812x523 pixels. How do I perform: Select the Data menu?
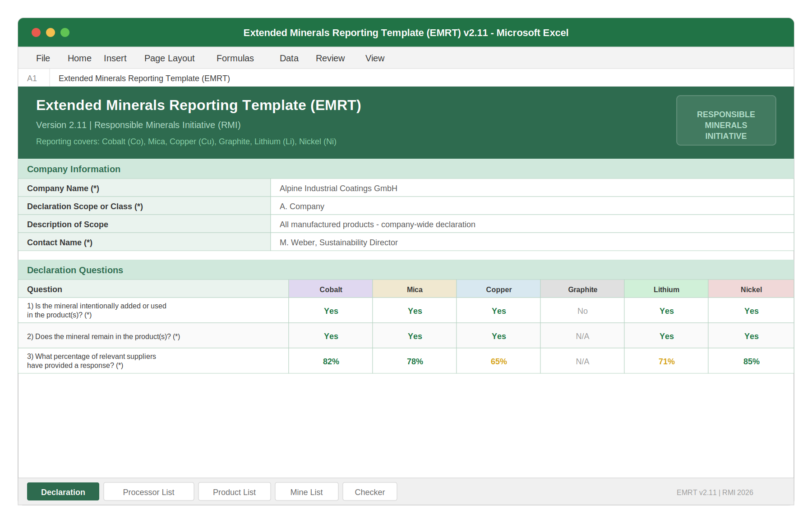[x=289, y=58]
